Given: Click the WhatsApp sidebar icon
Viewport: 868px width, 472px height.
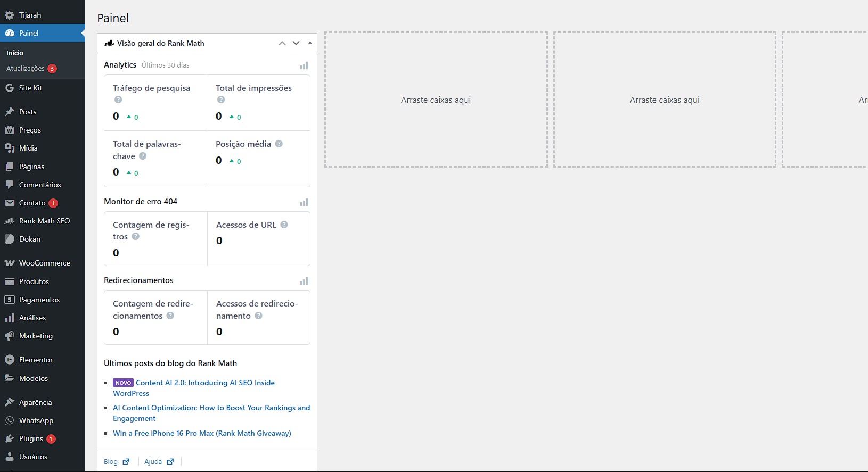Looking at the screenshot, I should pyautogui.click(x=10, y=420).
